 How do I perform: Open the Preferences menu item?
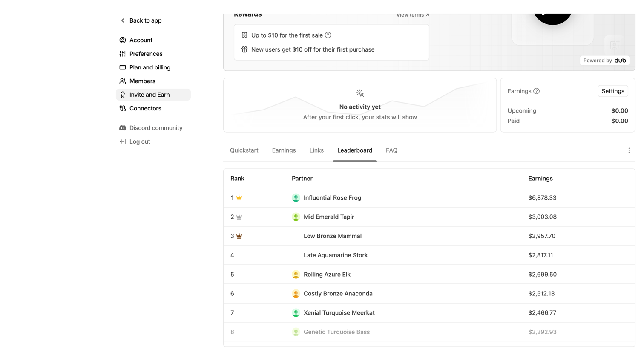click(x=153, y=54)
